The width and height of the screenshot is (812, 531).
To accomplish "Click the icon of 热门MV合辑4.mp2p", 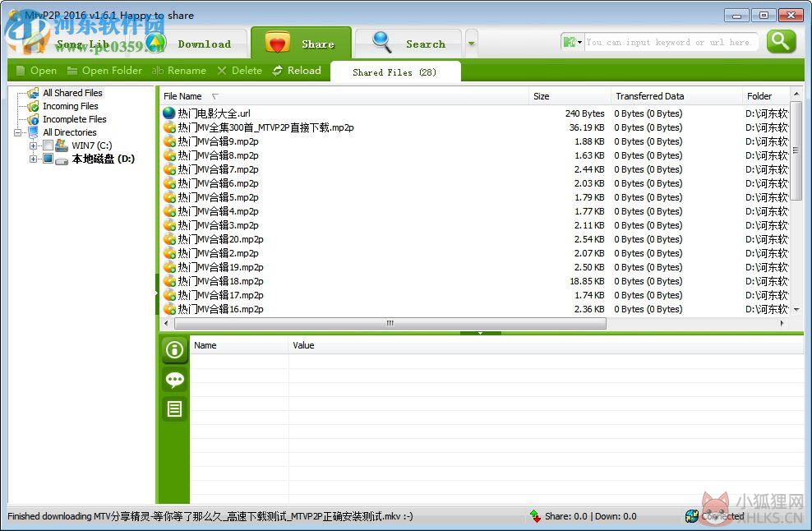I will click(x=168, y=211).
